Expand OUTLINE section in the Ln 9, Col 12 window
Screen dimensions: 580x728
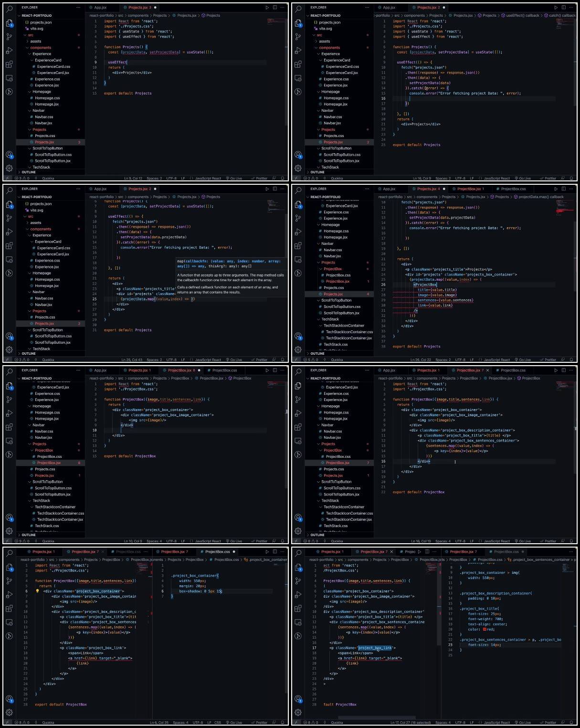(29, 172)
